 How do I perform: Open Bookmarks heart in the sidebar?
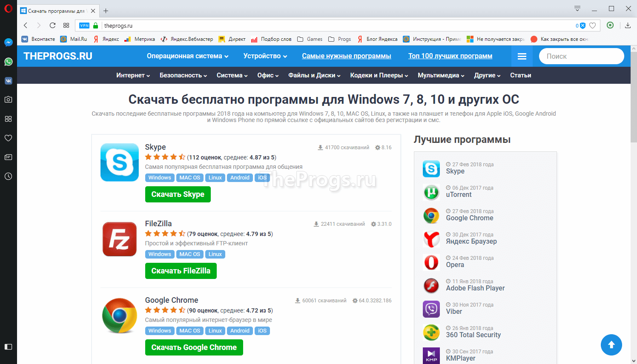pyautogui.click(x=8, y=138)
